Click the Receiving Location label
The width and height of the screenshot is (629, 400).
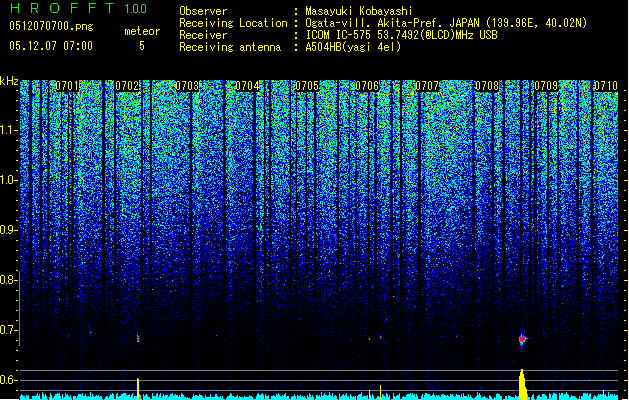coord(233,23)
